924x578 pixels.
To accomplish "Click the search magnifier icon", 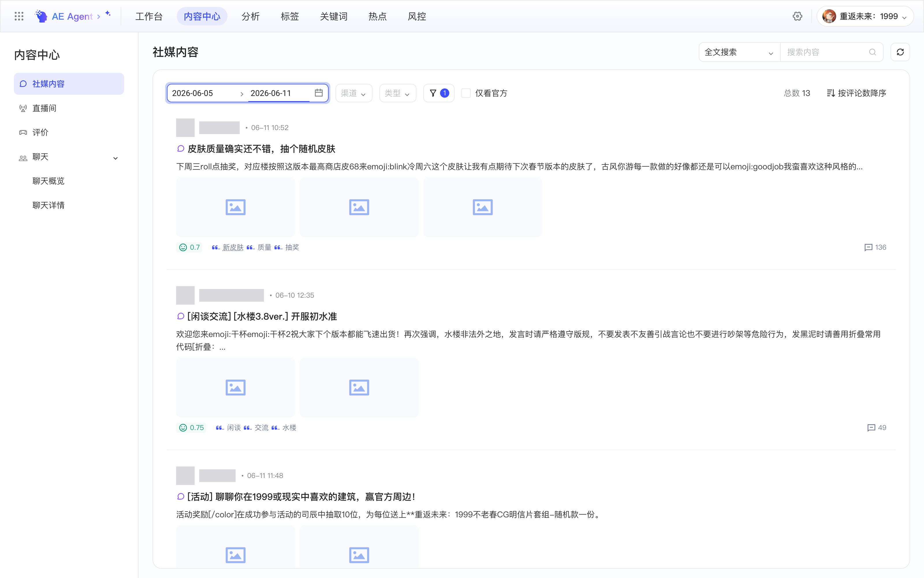I will point(872,52).
